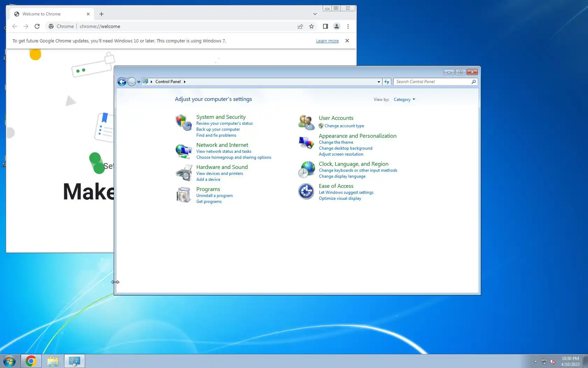
Task: Open Change keyboards or other input methods
Action: coord(358,170)
